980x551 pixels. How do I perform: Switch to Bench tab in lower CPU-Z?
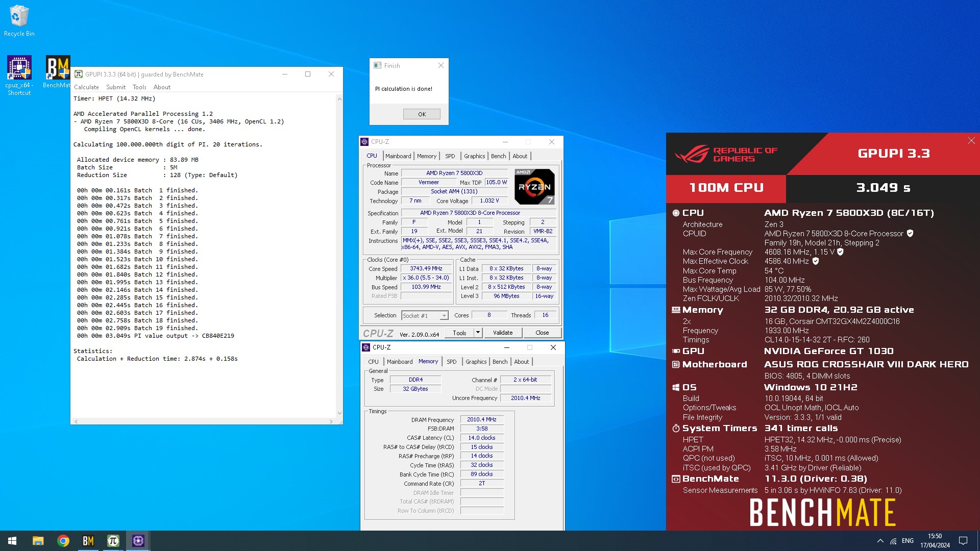pyautogui.click(x=500, y=362)
